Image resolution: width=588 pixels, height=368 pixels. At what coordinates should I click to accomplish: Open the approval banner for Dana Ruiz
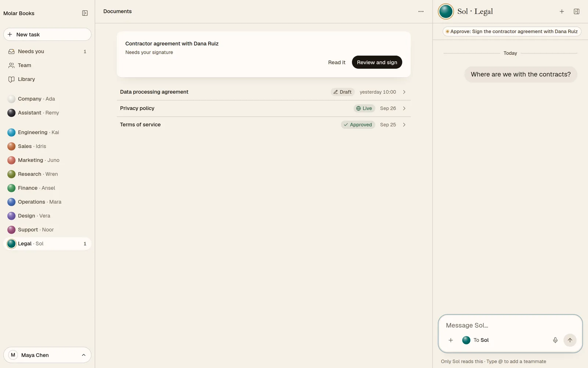(512, 32)
